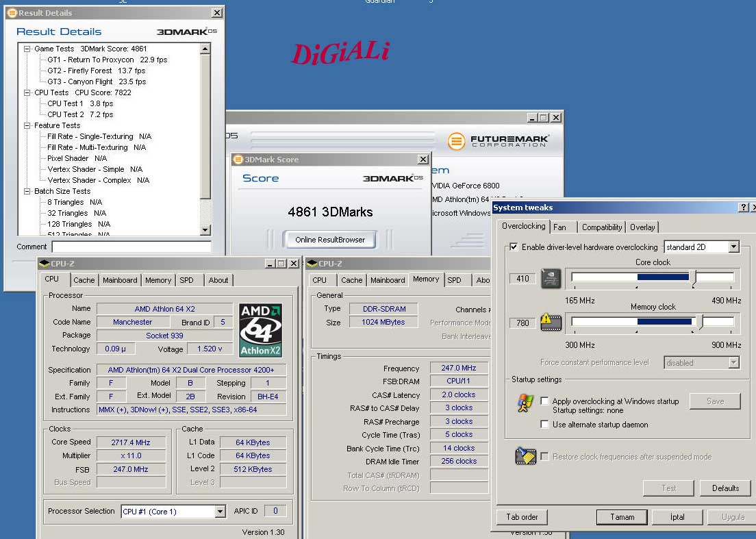Viewport: 756px width, 539px height.
Task: Enable Apply overclocking at Windows startup
Action: point(544,401)
